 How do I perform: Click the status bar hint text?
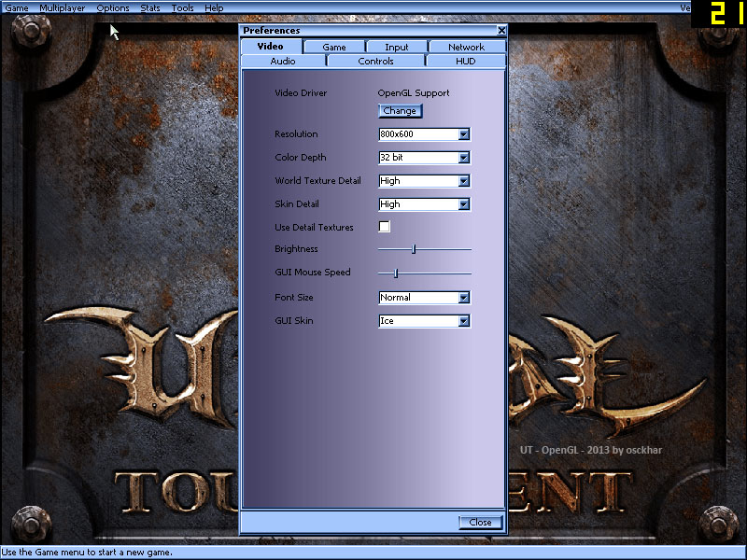87,553
